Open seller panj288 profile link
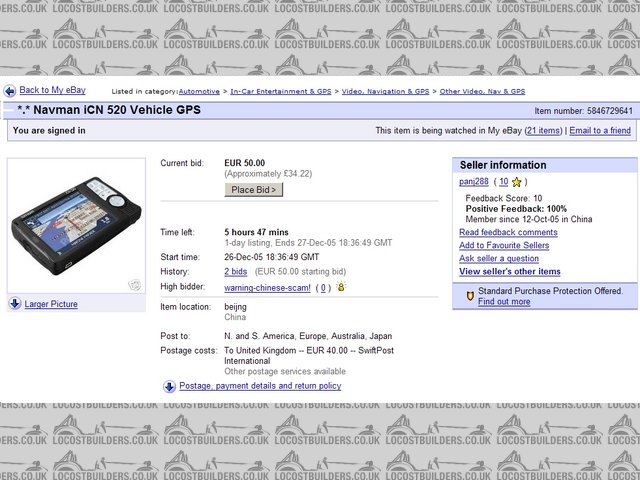This screenshot has width=640, height=480. 473,182
